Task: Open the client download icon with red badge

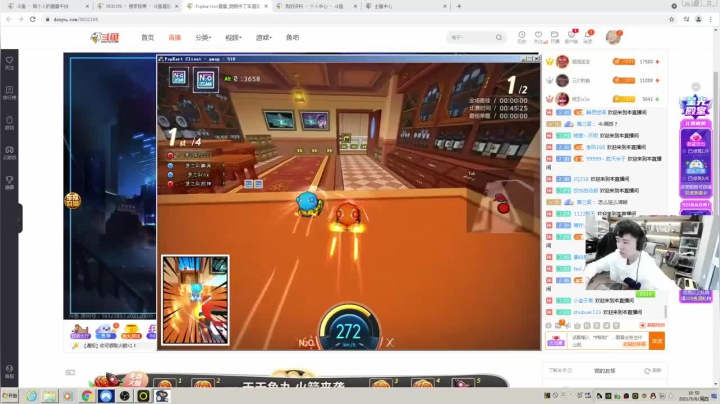Action: coord(572,37)
